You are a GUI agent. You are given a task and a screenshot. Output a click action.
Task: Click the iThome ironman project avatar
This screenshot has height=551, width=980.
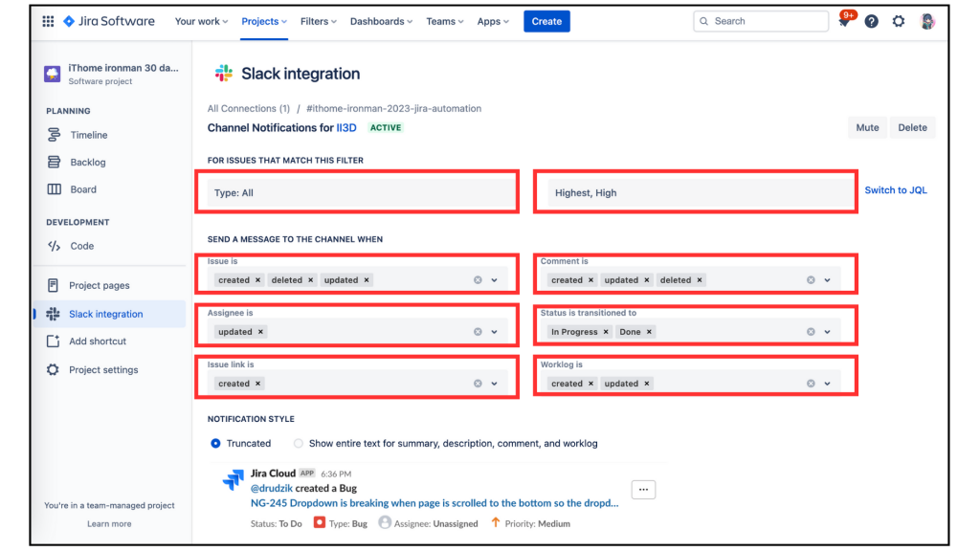(x=53, y=74)
